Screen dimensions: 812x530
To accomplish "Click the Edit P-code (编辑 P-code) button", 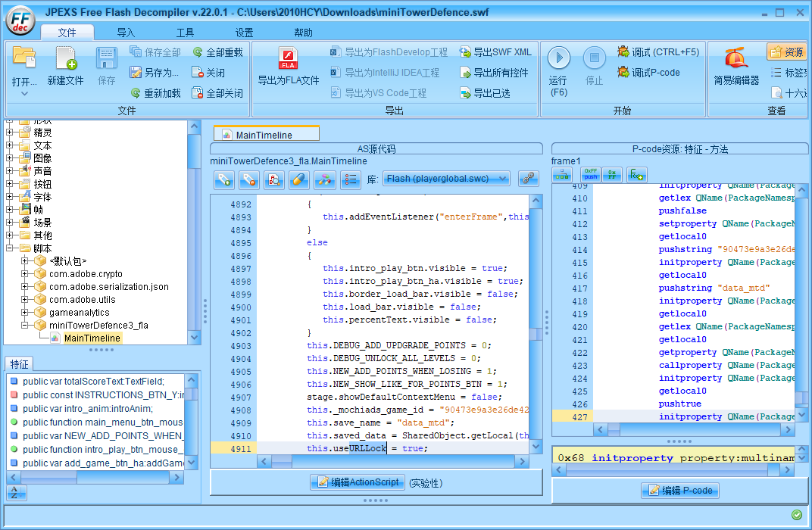I will [x=679, y=491].
